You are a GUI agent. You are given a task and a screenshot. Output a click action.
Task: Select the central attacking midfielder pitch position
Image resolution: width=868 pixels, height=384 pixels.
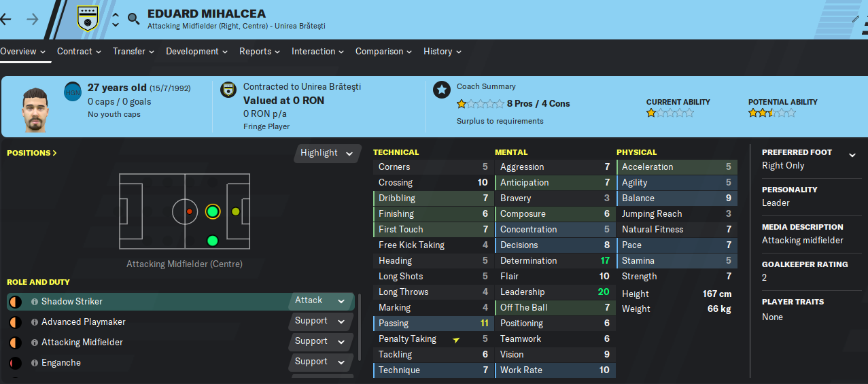pyautogui.click(x=213, y=212)
